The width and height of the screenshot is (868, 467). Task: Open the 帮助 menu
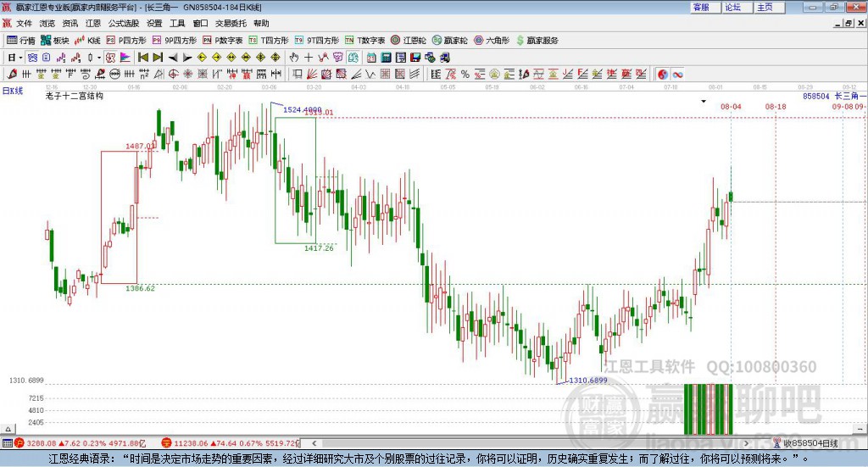[x=261, y=23]
